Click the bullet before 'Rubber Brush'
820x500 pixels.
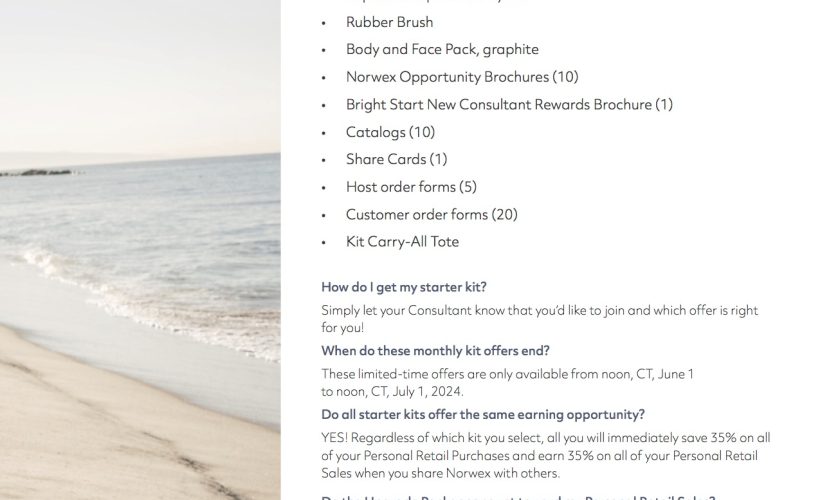(x=324, y=23)
